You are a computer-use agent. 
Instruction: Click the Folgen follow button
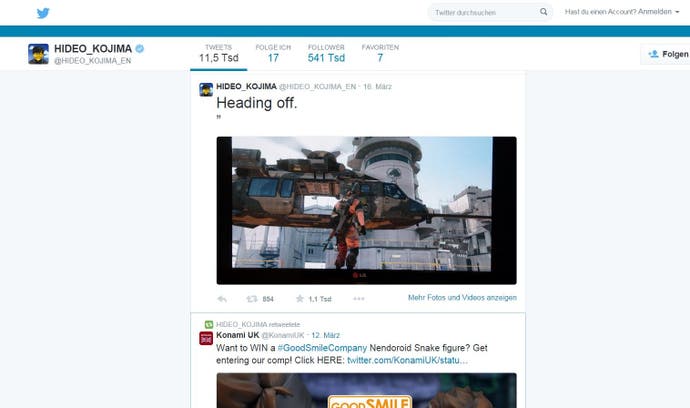tap(666, 54)
